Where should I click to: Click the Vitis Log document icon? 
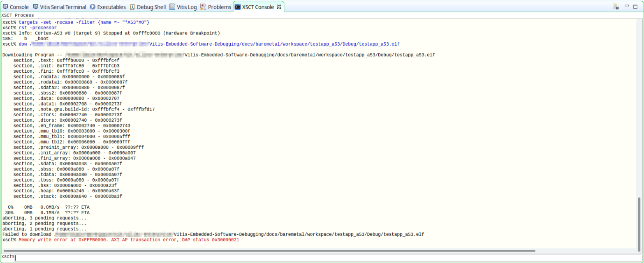tap(172, 7)
